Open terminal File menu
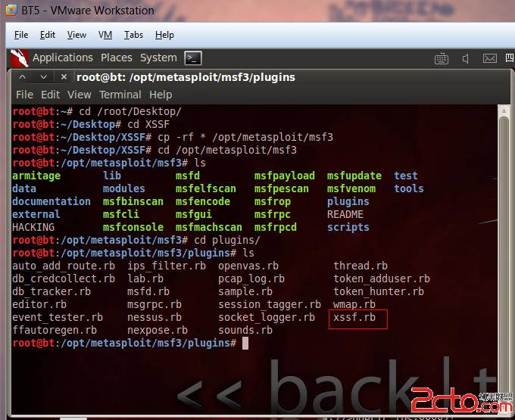Image resolution: width=515 pixels, height=420 pixels. click(x=25, y=95)
